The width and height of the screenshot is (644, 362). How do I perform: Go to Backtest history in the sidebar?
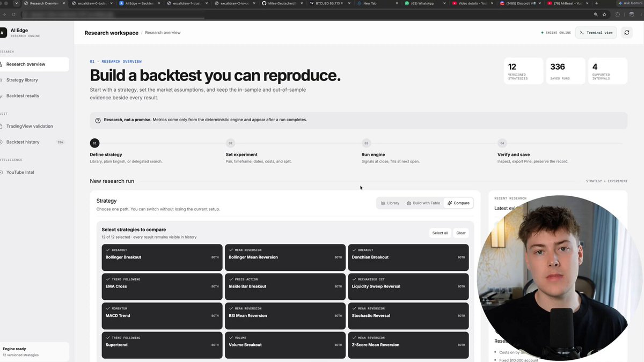34,142
